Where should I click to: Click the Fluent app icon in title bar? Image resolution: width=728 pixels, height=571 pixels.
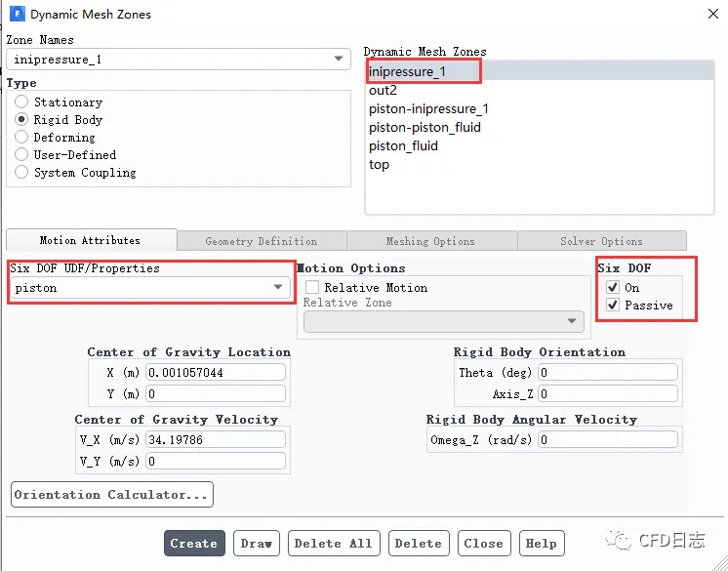17,15
